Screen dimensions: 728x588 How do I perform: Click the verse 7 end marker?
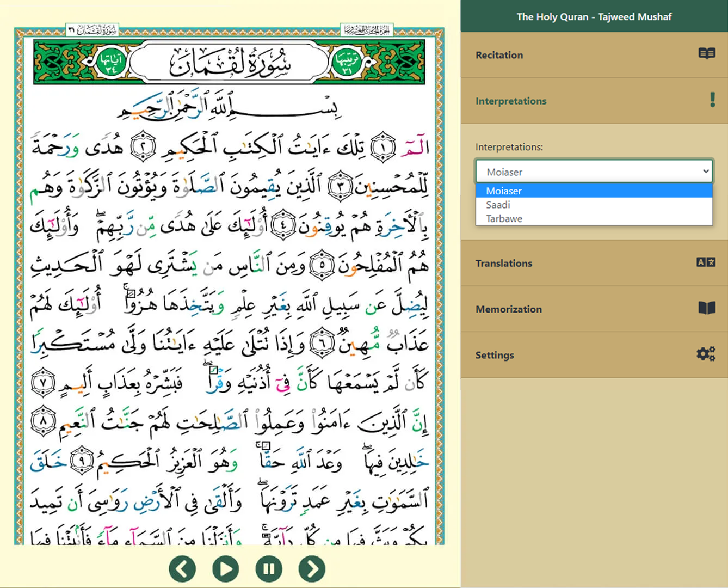click(x=44, y=383)
